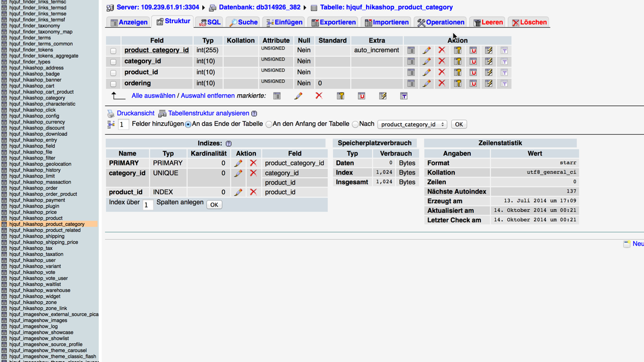Edit the category_id field with the pencil icon
The width and height of the screenshot is (644, 362).
click(427, 61)
